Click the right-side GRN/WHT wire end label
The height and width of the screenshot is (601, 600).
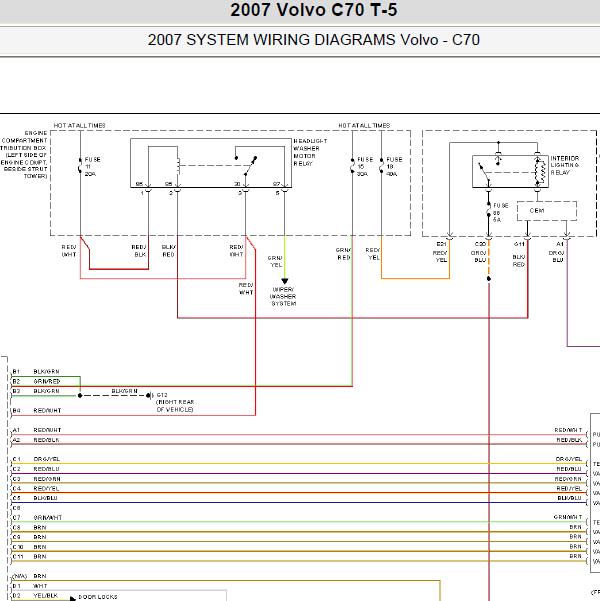pos(568,517)
